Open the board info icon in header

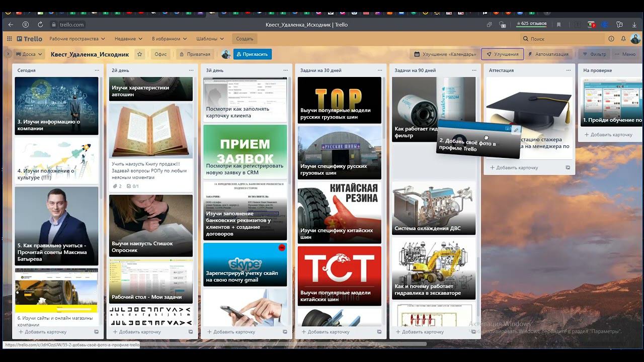click(x=611, y=39)
